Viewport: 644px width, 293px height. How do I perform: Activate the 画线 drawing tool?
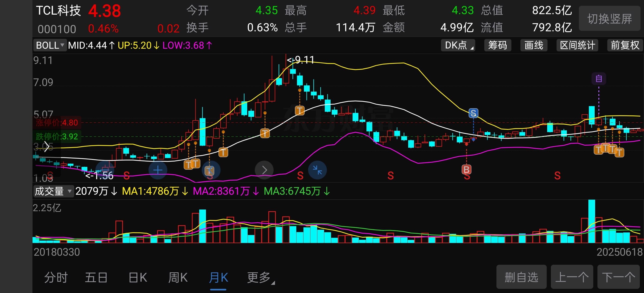pyautogui.click(x=534, y=45)
